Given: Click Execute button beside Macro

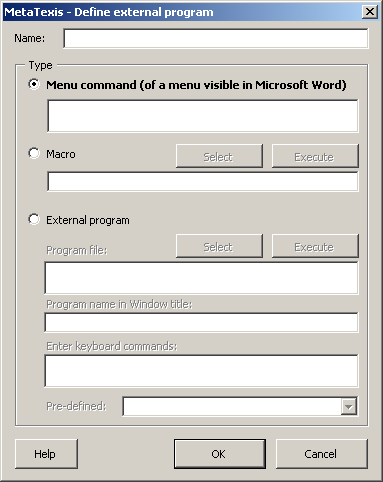Looking at the screenshot, I should (x=315, y=156).
